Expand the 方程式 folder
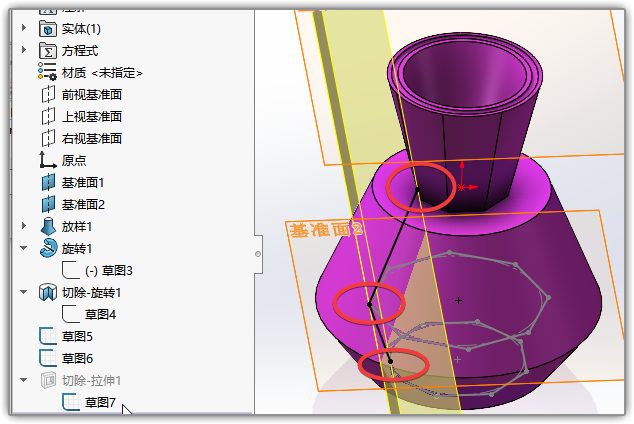The width and height of the screenshot is (634, 424). pos(24,50)
